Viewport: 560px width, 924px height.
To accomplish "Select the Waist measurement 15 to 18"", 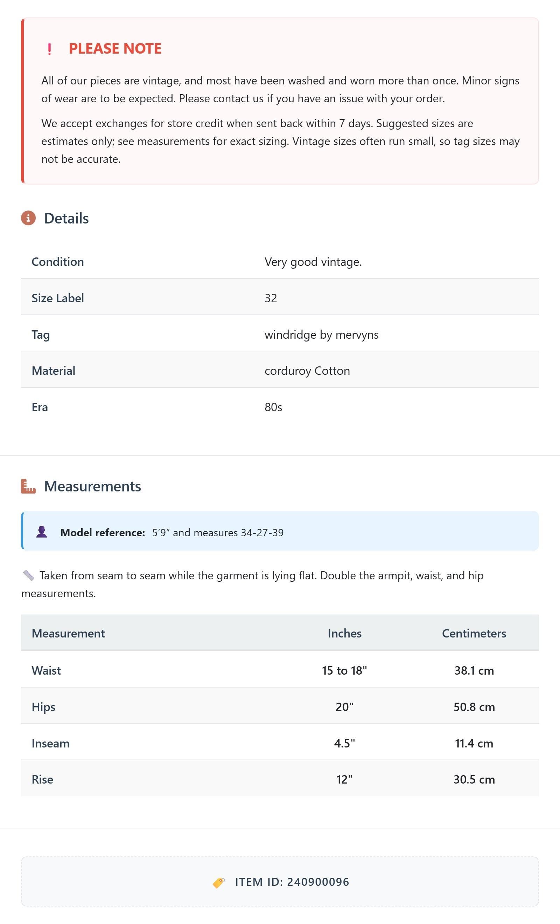I will click(x=344, y=670).
